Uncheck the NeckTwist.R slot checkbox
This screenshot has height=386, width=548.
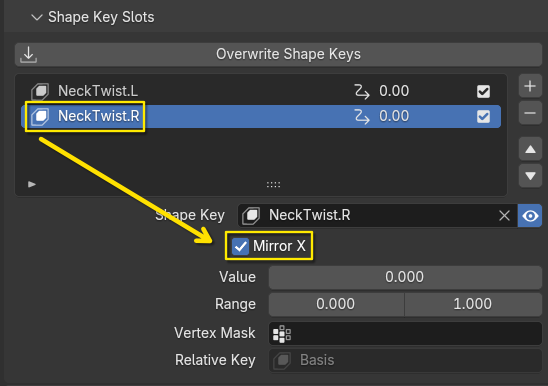(x=483, y=116)
